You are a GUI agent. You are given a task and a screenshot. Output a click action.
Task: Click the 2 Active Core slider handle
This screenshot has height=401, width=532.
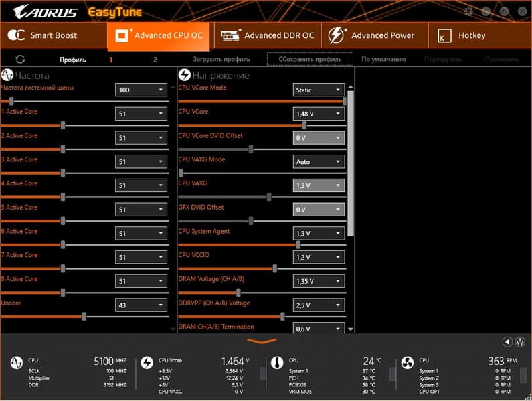click(63, 149)
